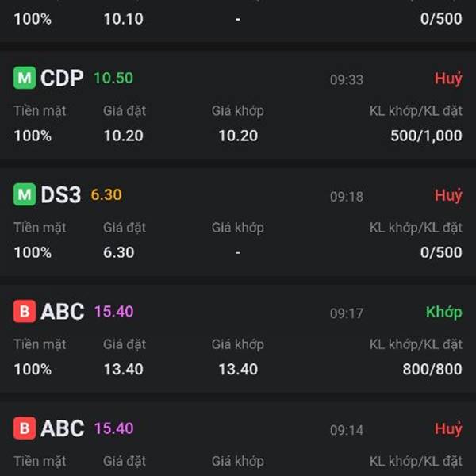Click the DS3 current price 6.30
The width and height of the screenshot is (476, 476).
106,194
